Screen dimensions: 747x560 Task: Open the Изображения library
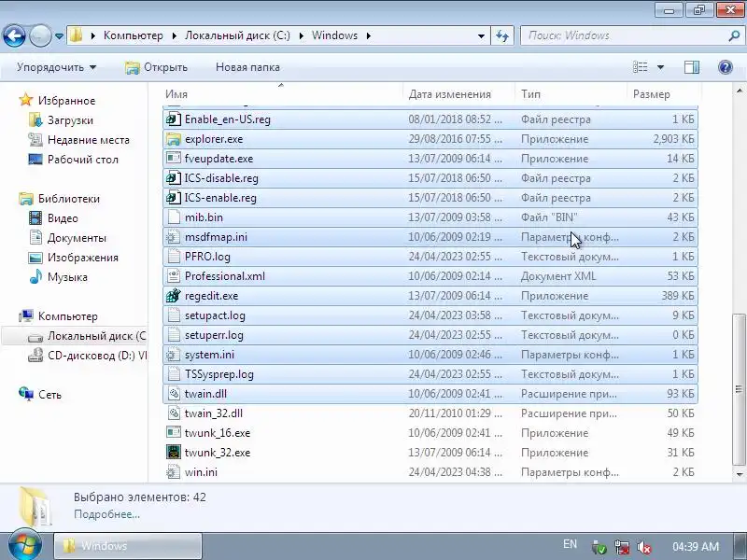tap(82, 258)
